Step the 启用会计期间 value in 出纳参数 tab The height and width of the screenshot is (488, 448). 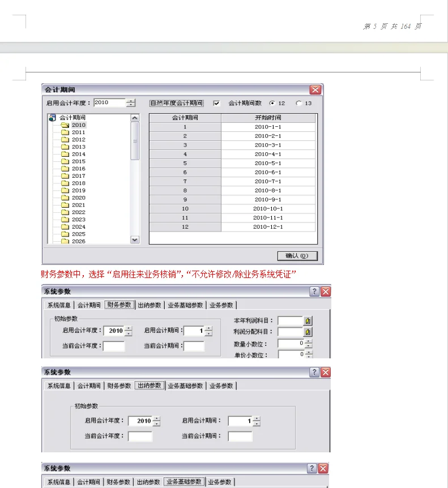[256, 421]
